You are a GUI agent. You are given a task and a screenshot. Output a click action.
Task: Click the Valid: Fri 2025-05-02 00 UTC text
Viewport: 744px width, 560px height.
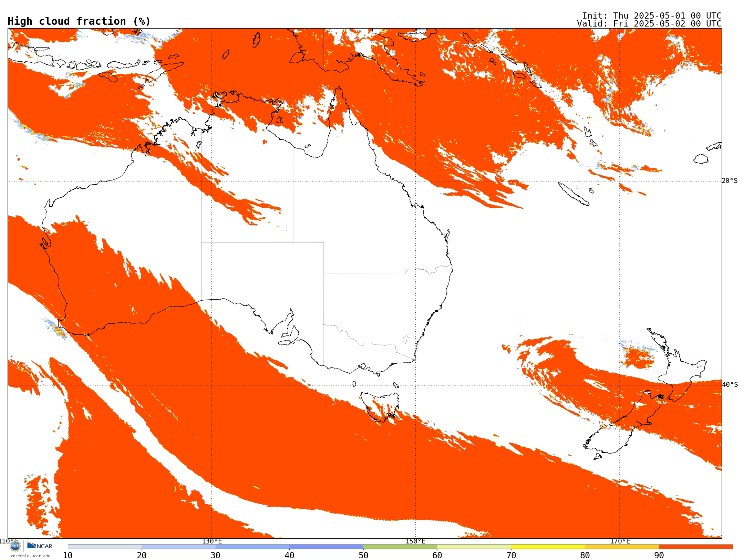[x=649, y=24]
